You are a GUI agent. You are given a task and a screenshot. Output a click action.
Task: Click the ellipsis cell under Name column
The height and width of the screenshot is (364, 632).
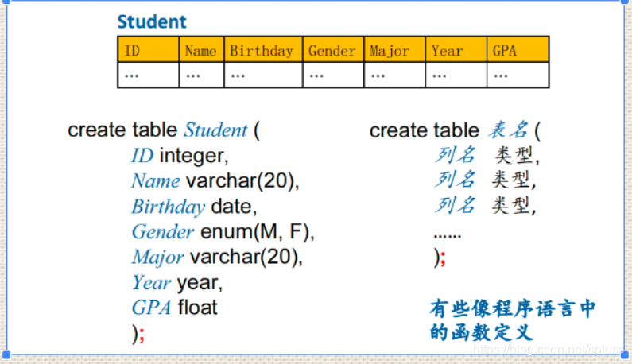click(202, 75)
